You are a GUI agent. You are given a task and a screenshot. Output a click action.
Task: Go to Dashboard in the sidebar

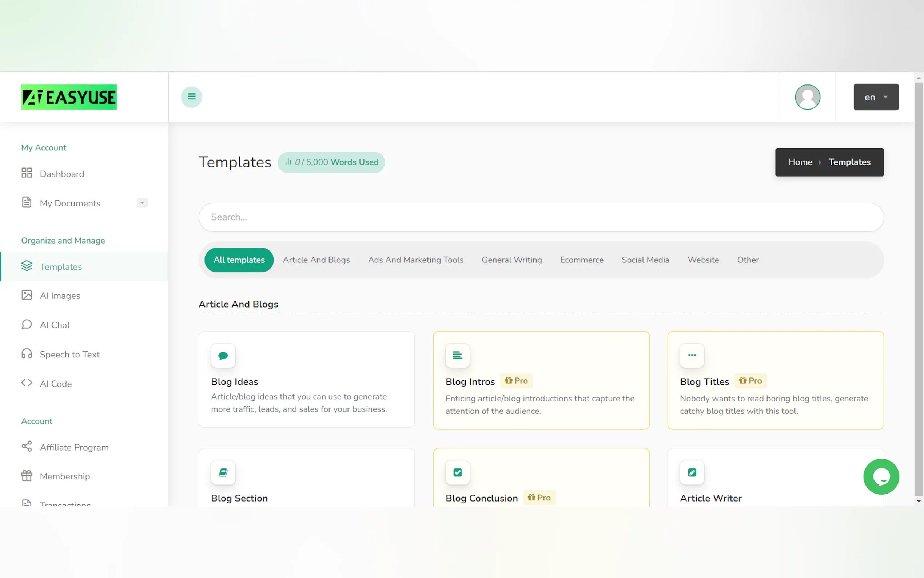(x=62, y=174)
